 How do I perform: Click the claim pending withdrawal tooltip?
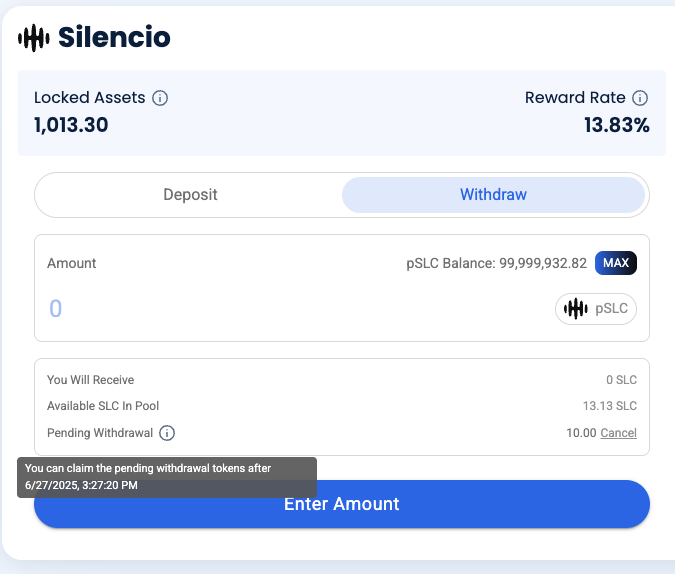click(167, 477)
